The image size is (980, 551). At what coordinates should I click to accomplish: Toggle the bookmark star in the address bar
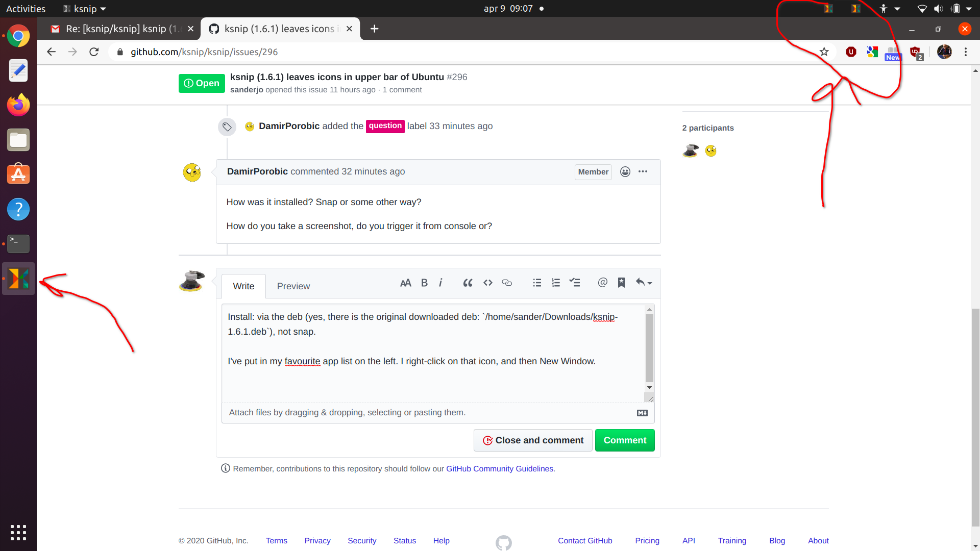pyautogui.click(x=824, y=52)
